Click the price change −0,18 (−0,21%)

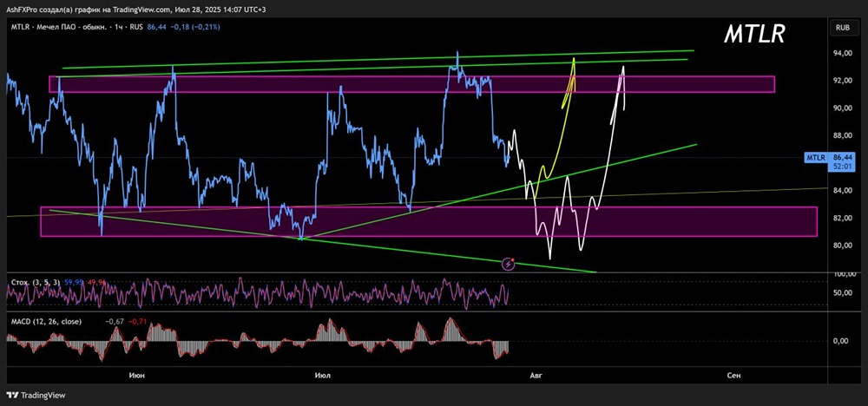point(194,27)
